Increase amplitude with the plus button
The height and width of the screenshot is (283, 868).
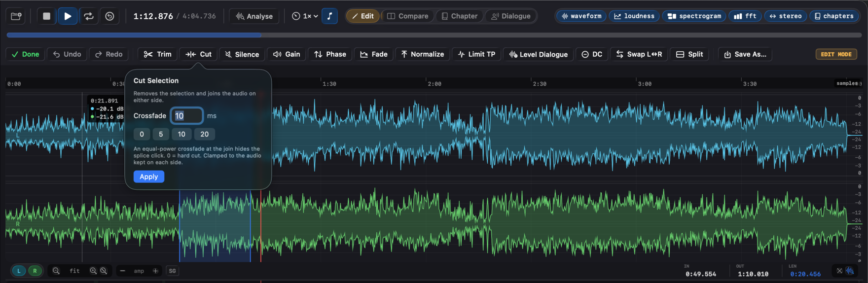click(155, 271)
